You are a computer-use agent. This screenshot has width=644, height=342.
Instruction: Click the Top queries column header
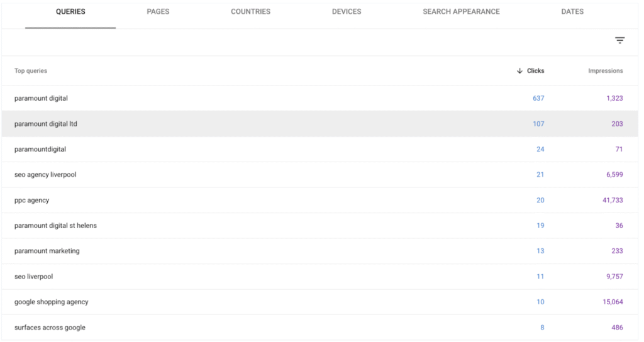31,70
